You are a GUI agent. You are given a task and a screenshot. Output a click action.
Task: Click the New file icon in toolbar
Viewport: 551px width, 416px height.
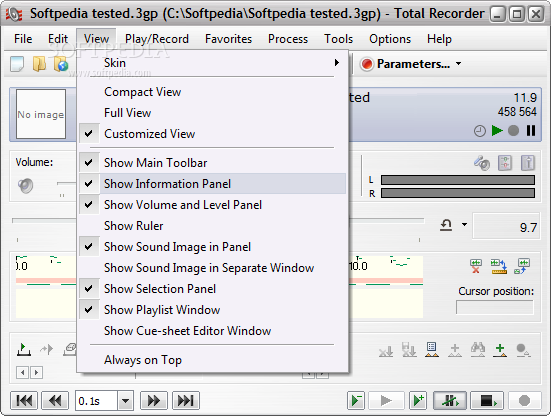tap(17, 64)
